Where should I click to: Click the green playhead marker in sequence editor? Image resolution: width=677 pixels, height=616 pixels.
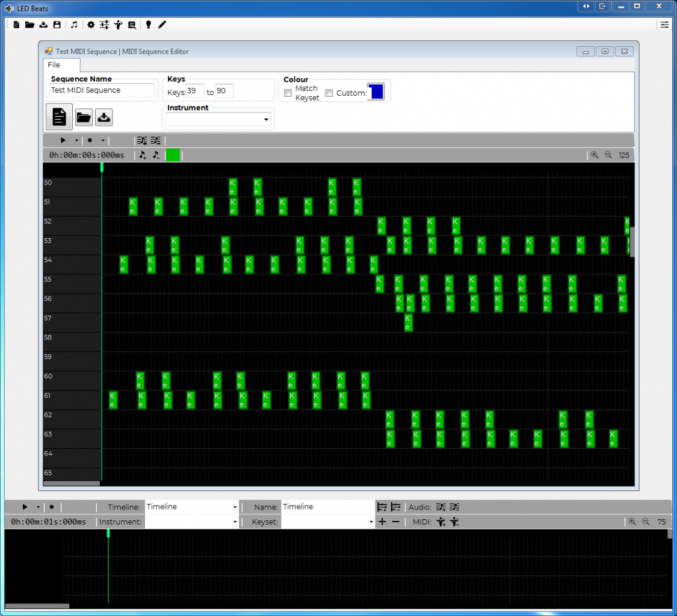point(102,167)
